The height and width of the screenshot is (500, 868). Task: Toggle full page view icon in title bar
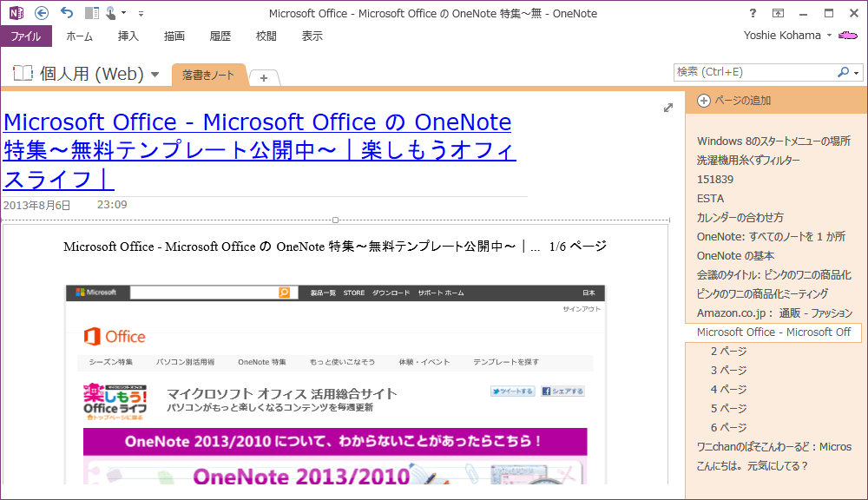pyautogui.click(x=778, y=13)
